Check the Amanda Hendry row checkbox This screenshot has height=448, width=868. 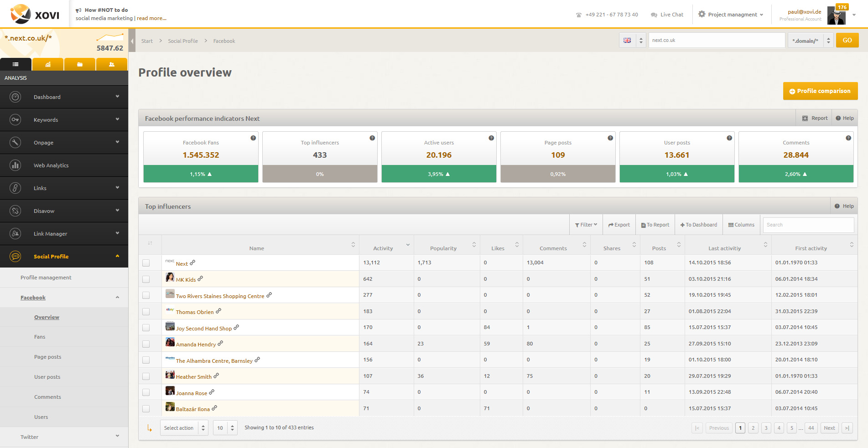pos(146,344)
